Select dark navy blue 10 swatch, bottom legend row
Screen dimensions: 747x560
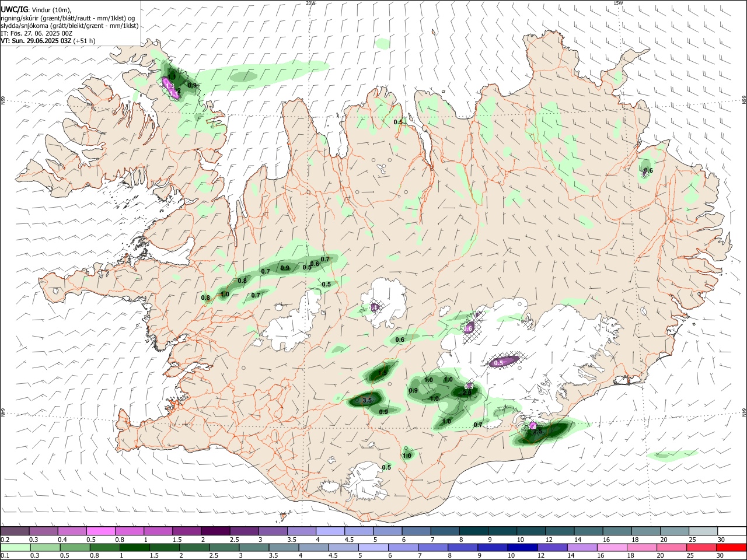(x=522, y=548)
